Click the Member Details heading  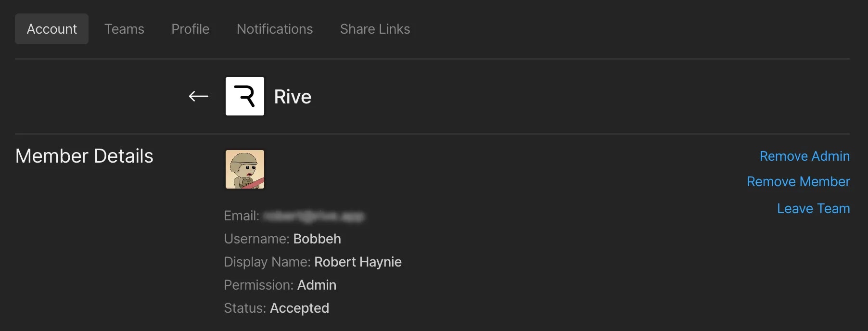84,156
